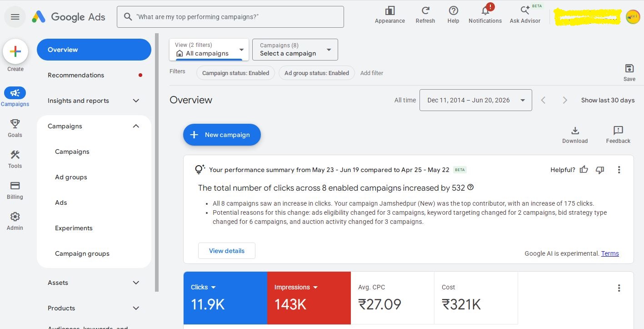Click the search input field
This screenshot has height=329, width=644.
[230, 17]
